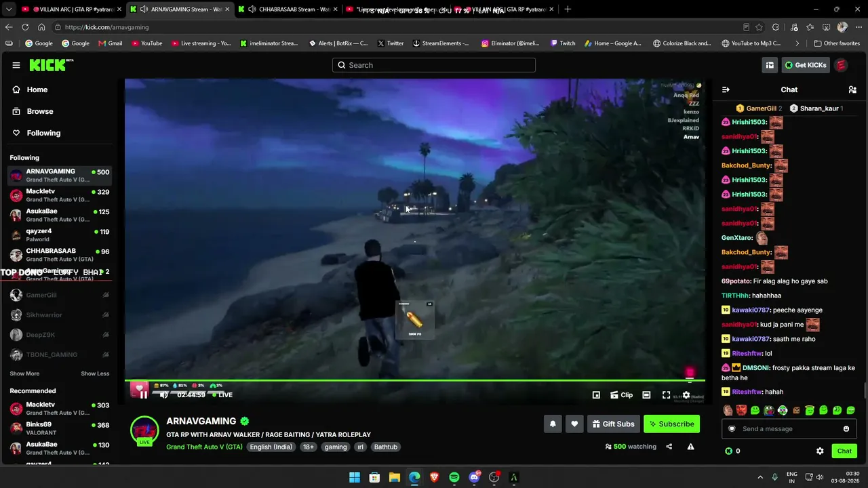The height and width of the screenshot is (488, 868).
Task: Subscribe to ARNAVGAMING channel
Action: (672, 424)
